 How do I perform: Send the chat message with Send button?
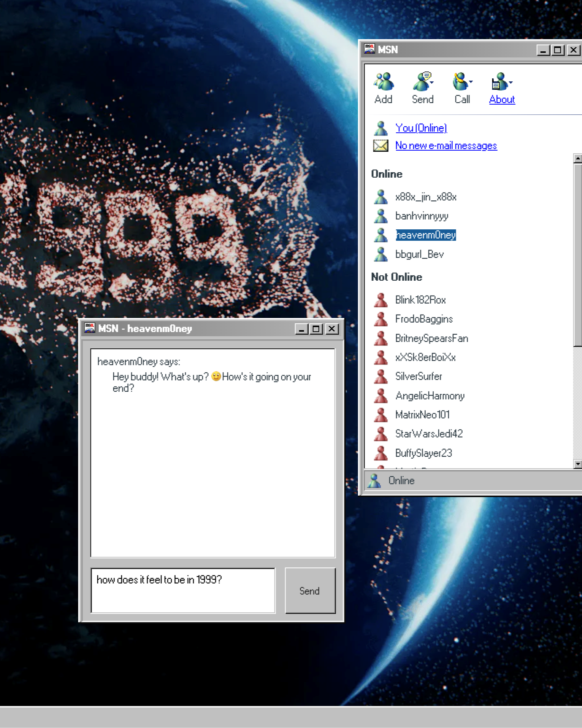pos(310,591)
